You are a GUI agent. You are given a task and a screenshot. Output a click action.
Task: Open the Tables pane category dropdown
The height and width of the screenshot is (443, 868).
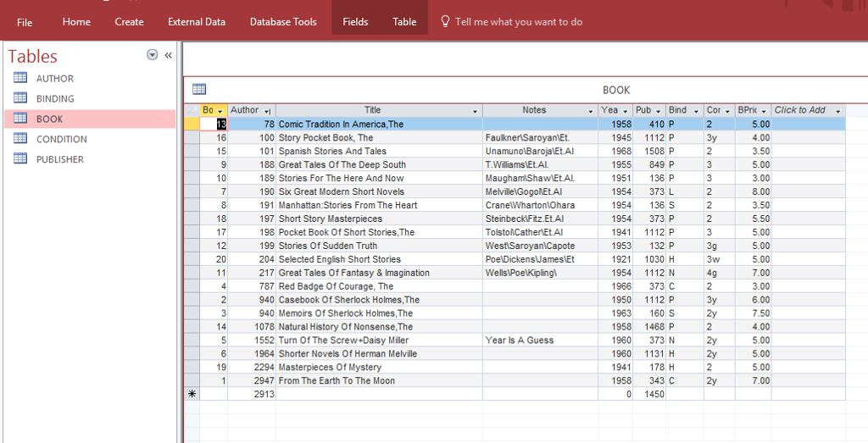coord(153,55)
